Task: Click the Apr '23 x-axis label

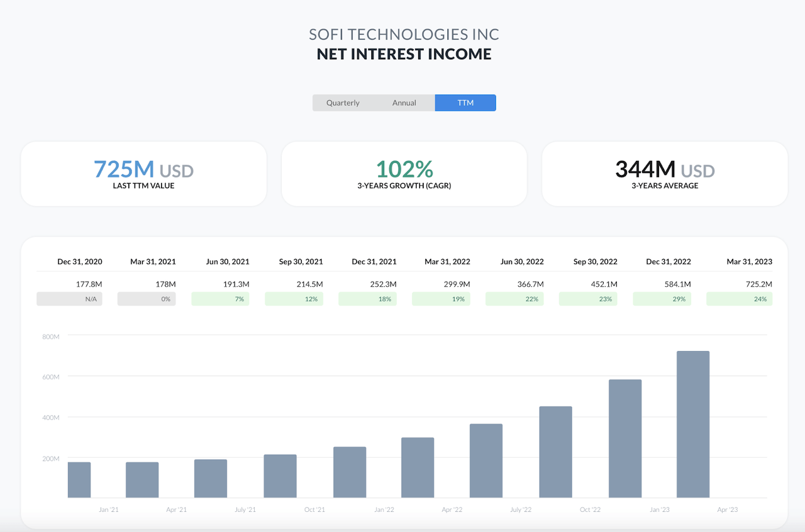Action: [x=728, y=509]
